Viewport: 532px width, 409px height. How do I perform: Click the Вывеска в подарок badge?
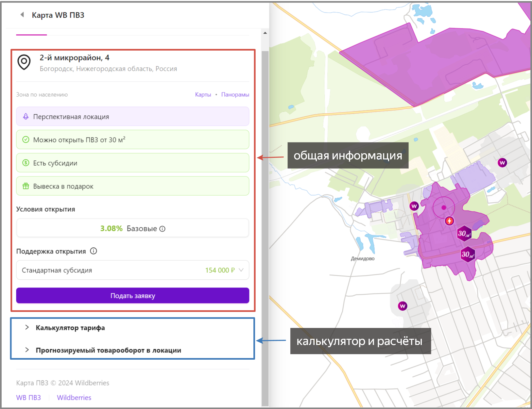[133, 186]
